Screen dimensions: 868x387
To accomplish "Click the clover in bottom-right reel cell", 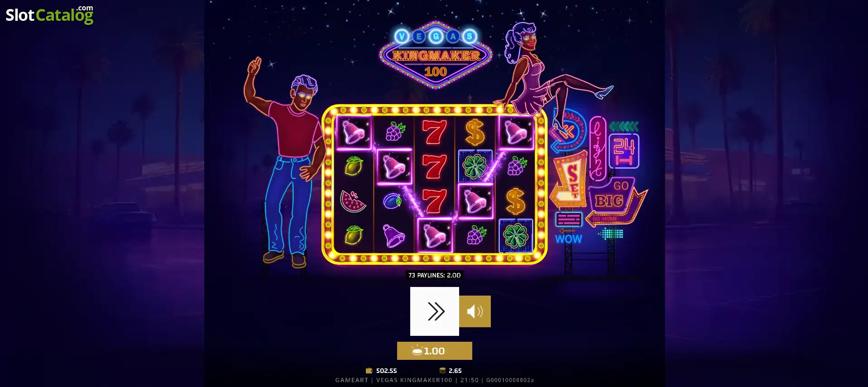I will click(x=516, y=236).
